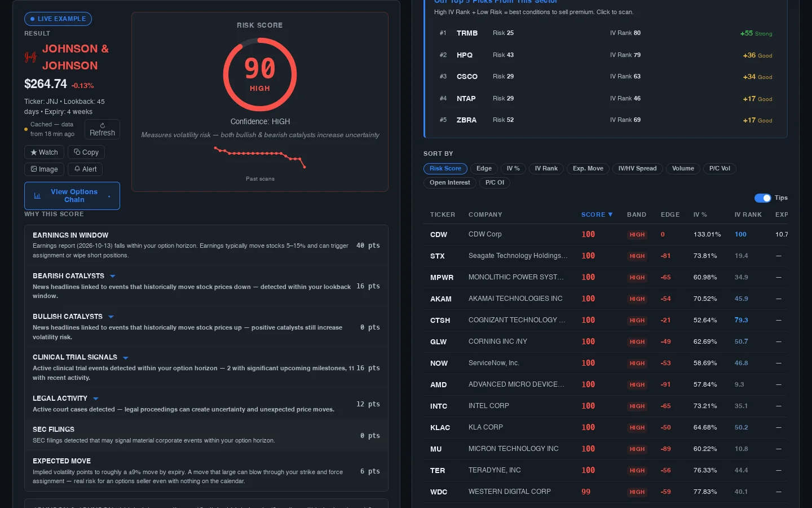Image resolution: width=812 pixels, height=508 pixels.
Task: Sort by IV %
Action: click(513, 169)
